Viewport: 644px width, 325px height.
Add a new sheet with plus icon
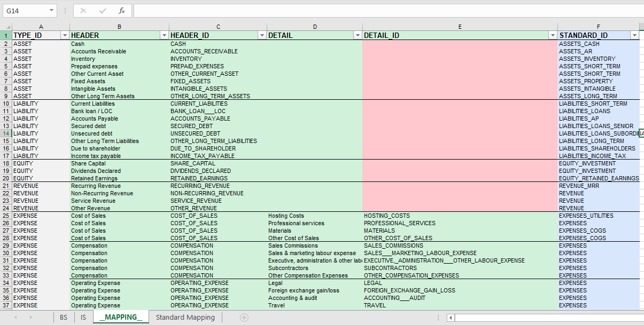(244, 318)
